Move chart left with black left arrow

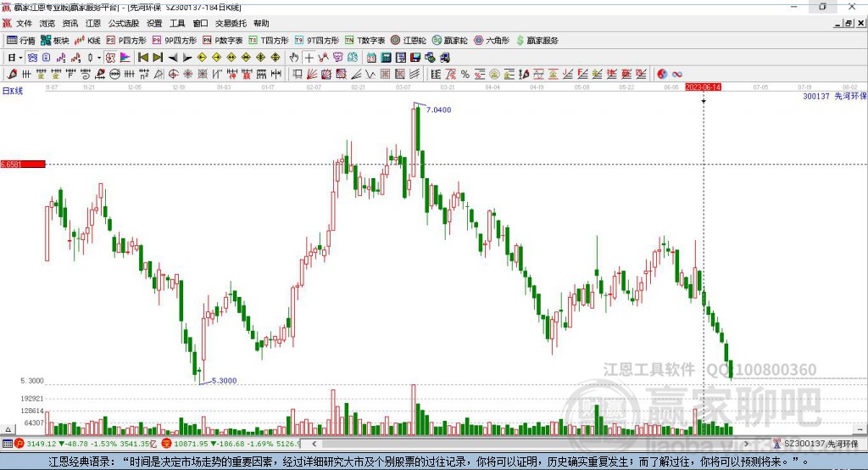point(173,58)
